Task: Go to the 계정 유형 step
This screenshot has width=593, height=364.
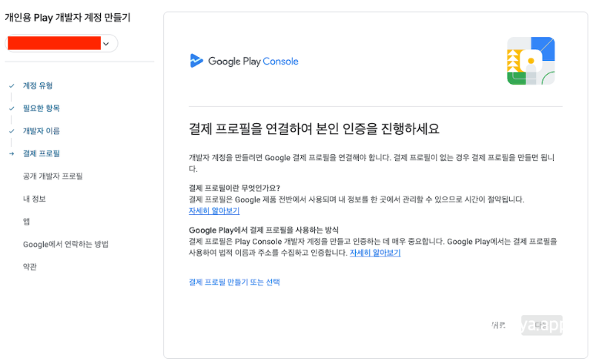Action: [x=38, y=85]
